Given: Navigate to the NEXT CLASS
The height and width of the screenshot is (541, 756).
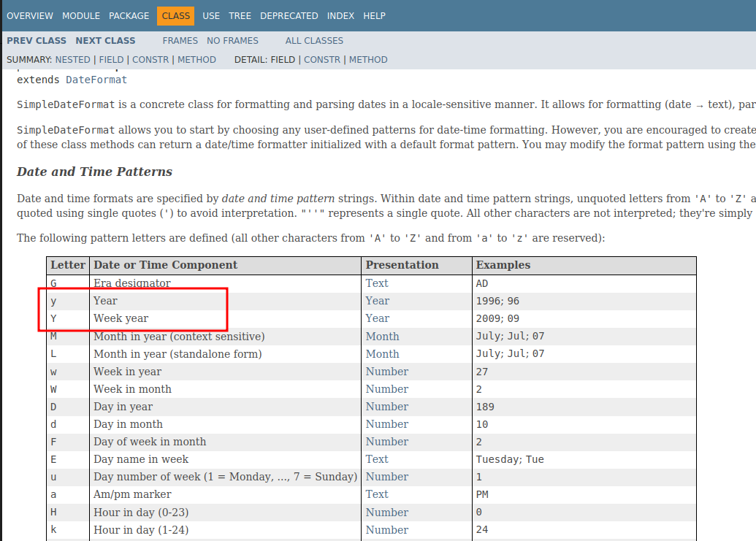Looking at the screenshot, I should (x=105, y=40).
